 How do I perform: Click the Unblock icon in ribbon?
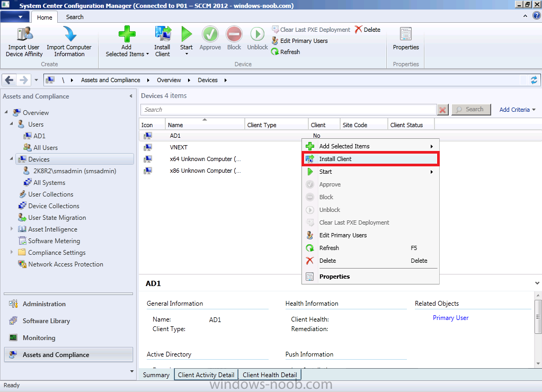point(257,34)
